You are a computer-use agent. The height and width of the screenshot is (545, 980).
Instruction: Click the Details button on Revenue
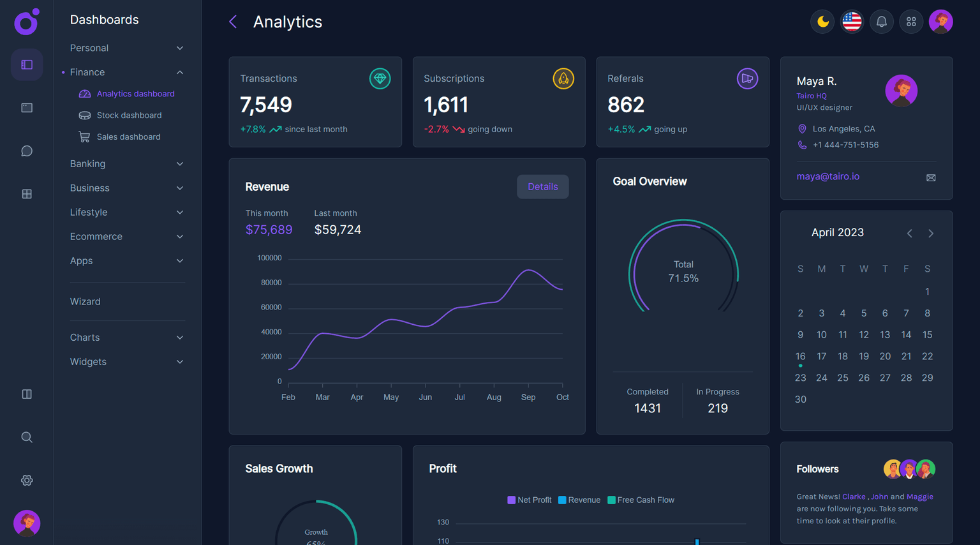(542, 186)
